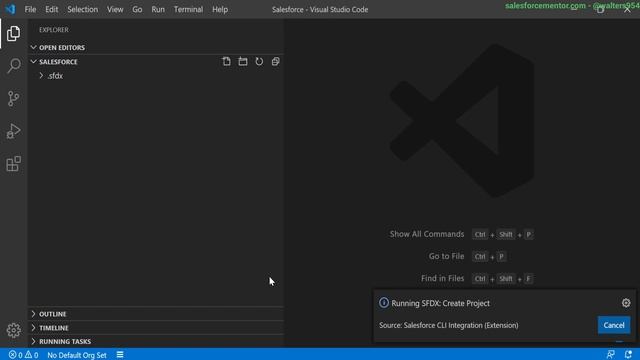Screen dimensions: 640x360
Task: Open the File menu
Action: point(30,9)
